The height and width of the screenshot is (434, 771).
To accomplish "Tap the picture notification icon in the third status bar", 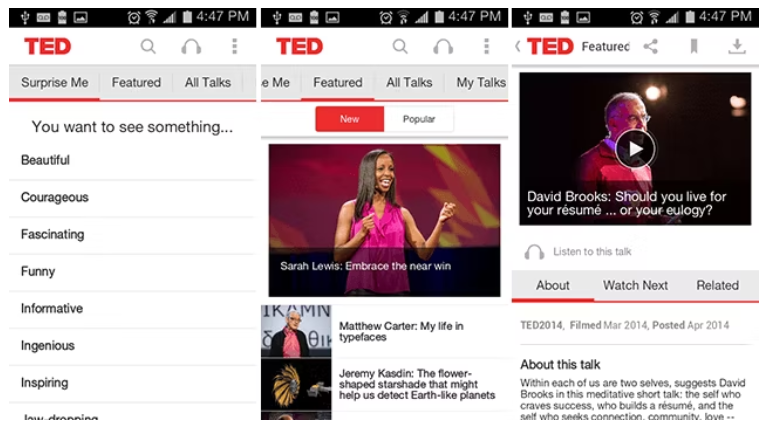I will tap(583, 18).
